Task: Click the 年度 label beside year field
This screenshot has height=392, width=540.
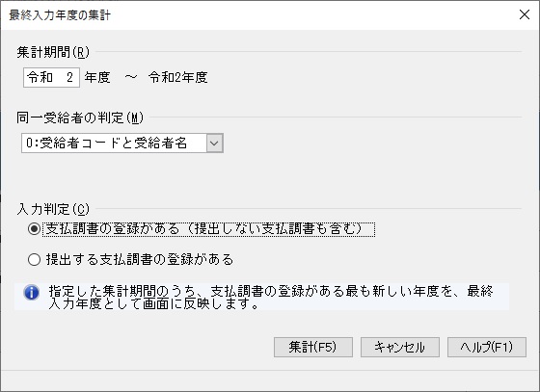Action: pyautogui.click(x=97, y=77)
